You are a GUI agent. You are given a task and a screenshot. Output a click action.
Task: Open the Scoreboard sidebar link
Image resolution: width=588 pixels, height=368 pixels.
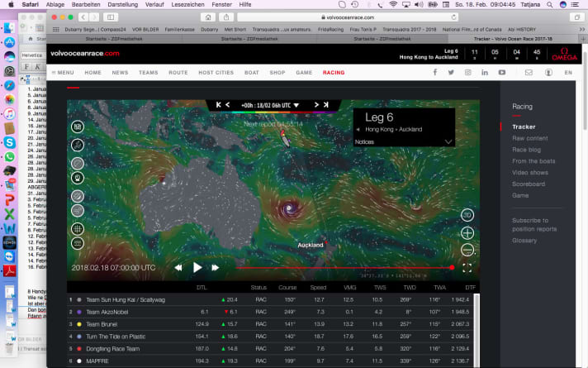[x=529, y=184]
